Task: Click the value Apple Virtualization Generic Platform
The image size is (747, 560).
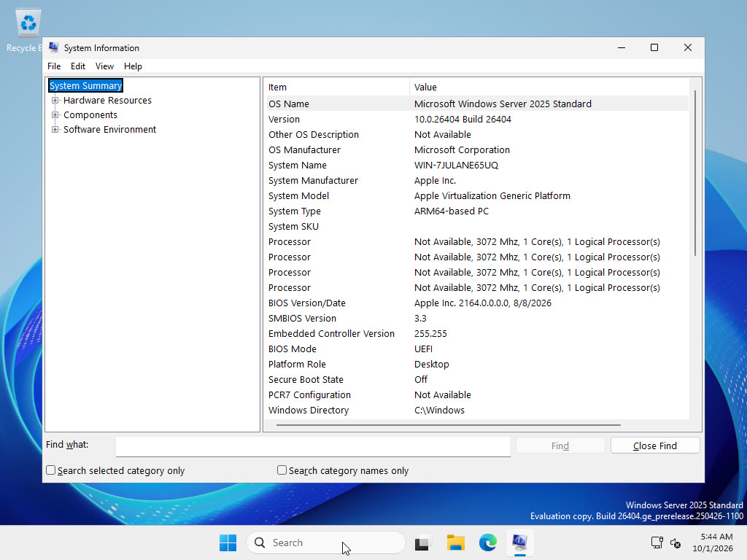Action: pyautogui.click(x=492, y=195)
